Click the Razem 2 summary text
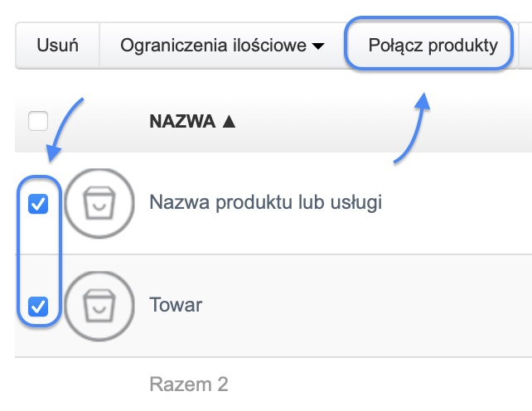 coord(189,384)
